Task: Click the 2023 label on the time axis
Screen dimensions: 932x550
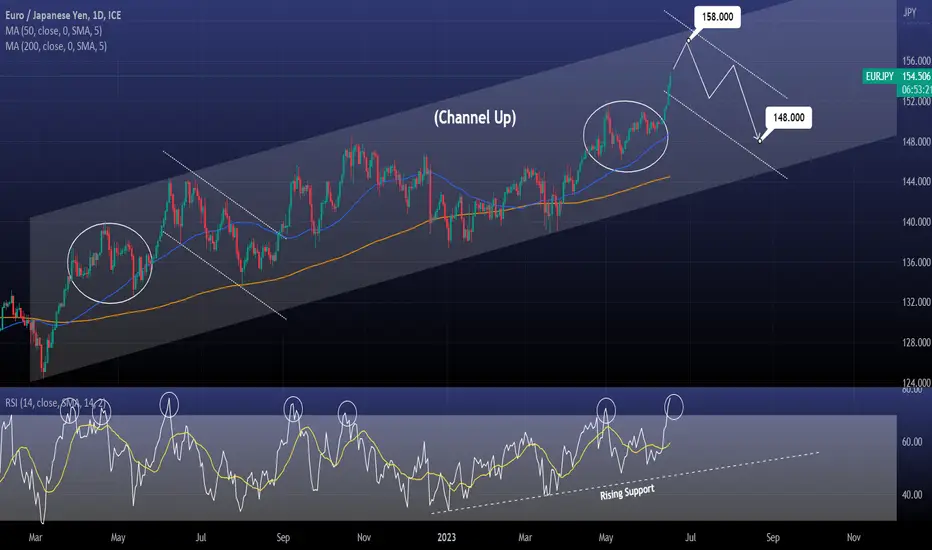Action: 446,538
